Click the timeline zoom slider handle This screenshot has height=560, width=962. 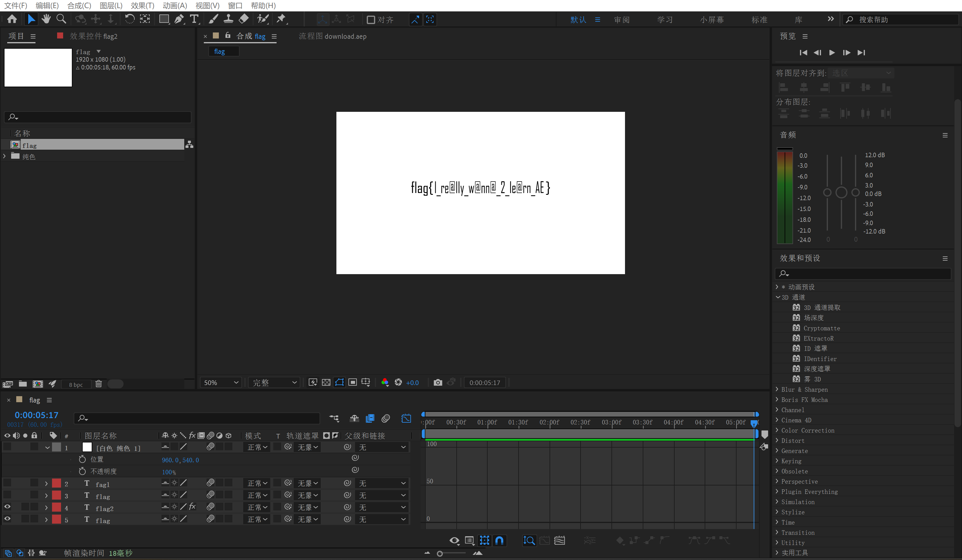click(440, 553)
